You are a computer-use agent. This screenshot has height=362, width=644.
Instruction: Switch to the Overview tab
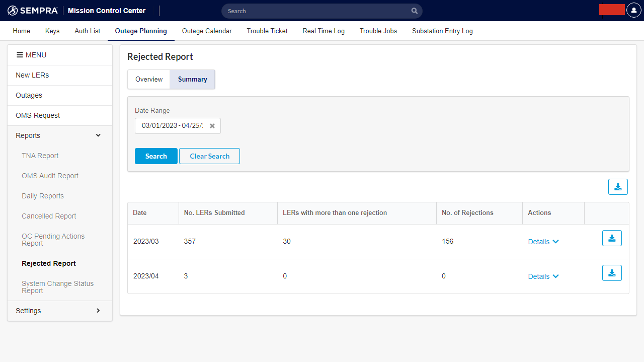149,80
